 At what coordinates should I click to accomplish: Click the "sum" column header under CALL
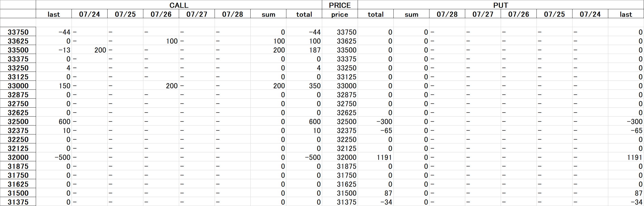[x=268, y=14]
